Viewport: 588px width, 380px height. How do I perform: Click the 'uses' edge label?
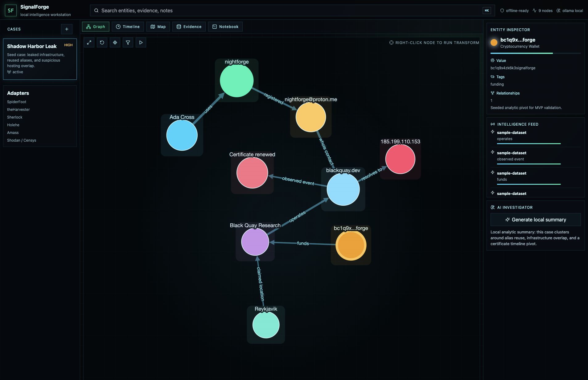208,109
